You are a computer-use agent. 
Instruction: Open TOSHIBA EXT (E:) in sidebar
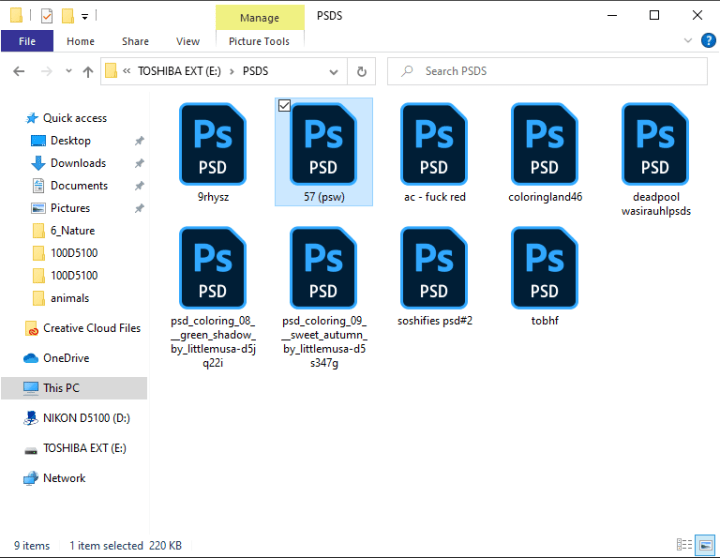84,448
